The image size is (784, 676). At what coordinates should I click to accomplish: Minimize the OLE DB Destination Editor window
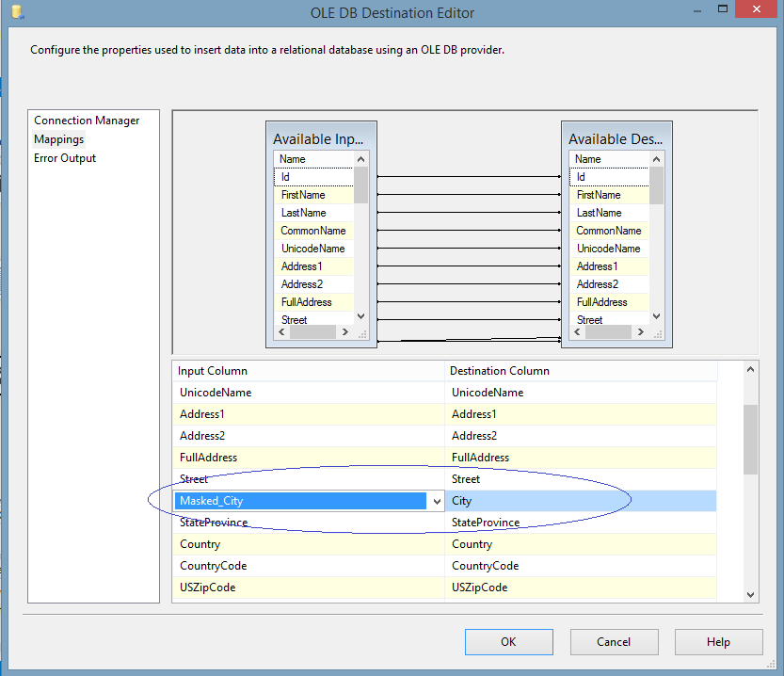[x=697, y=10]
